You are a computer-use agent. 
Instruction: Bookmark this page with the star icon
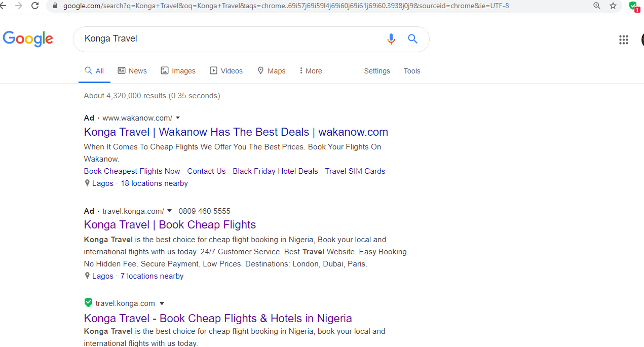click(x=613, y=6)
